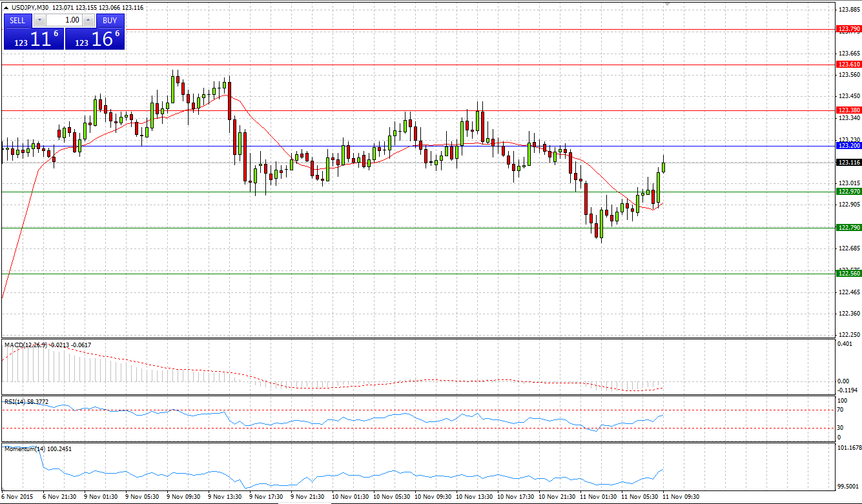Image resolution: width=862 pixels, height=504 pixels.
Task: Click the 9 Nov 13:30 time axis label
Action: pos(225,498)
